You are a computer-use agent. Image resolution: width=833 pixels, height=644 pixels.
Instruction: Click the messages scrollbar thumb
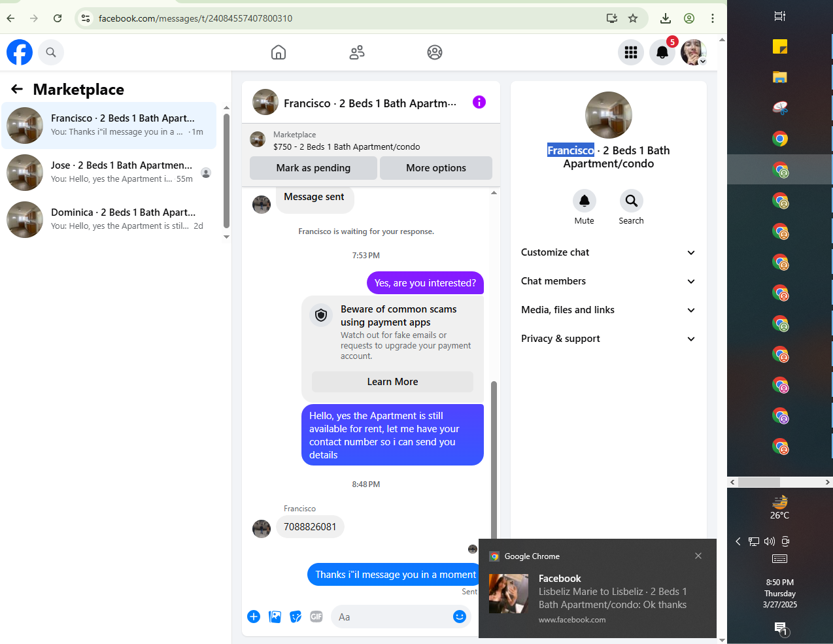494,460
